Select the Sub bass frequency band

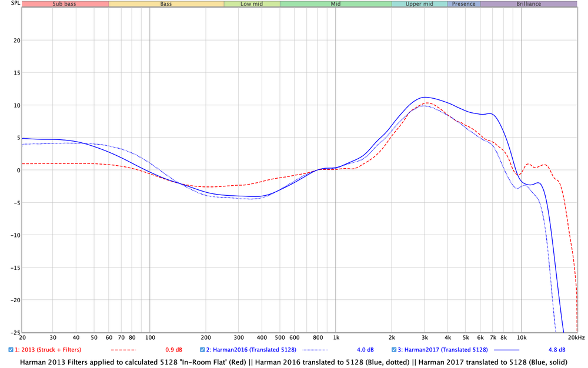(65, 4)
